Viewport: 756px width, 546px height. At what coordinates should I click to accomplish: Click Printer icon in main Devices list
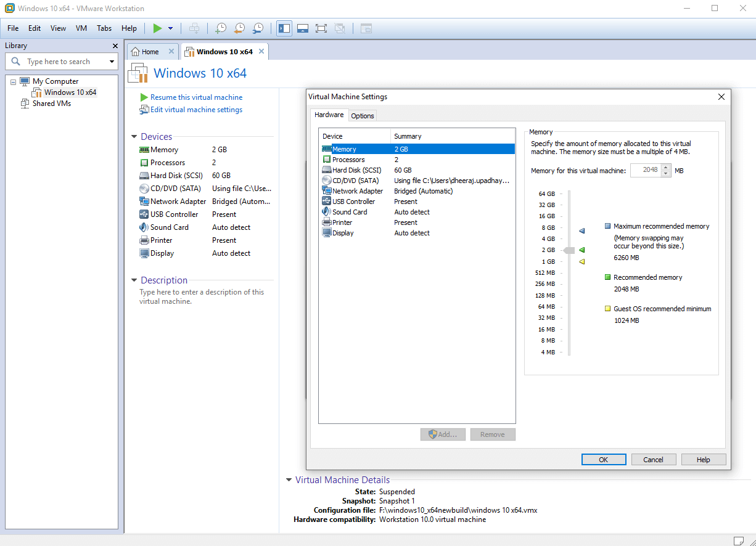point(144,240)
